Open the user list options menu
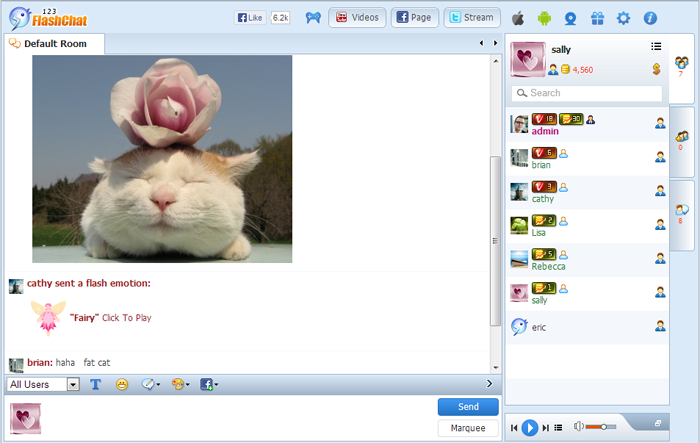This screenshot has width=700, height=443. click(656, 46)
